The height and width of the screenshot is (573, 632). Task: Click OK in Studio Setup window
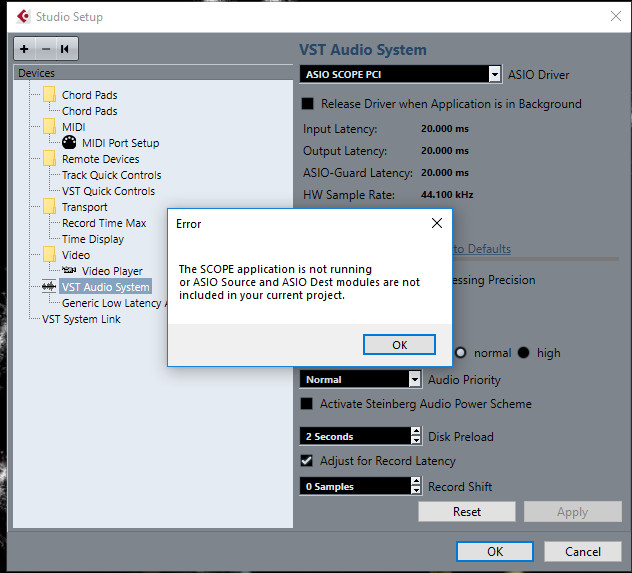click(x=495, y=551)
